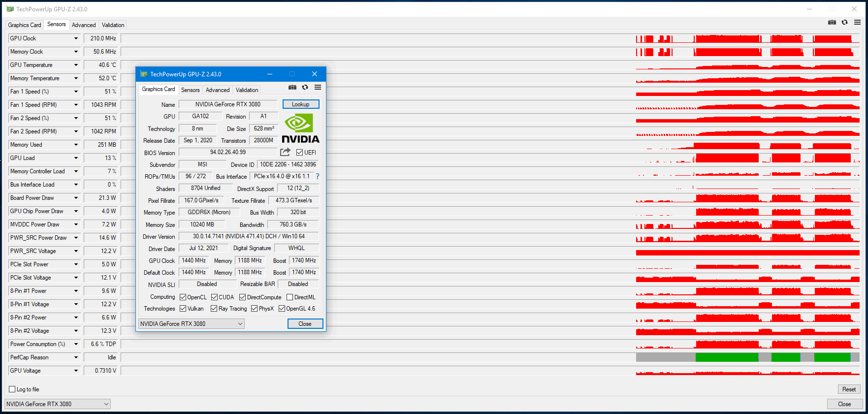Open hamburger menu in the front GPU-Z window
The height and width of the screenshot is (414, 868).
(x=318, y=87)
